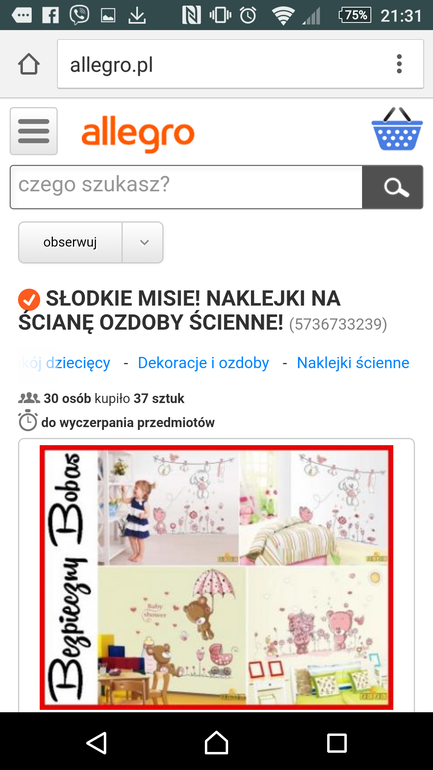Tap the Android home button
Screen dimensions: 433x770
[216, 743]
